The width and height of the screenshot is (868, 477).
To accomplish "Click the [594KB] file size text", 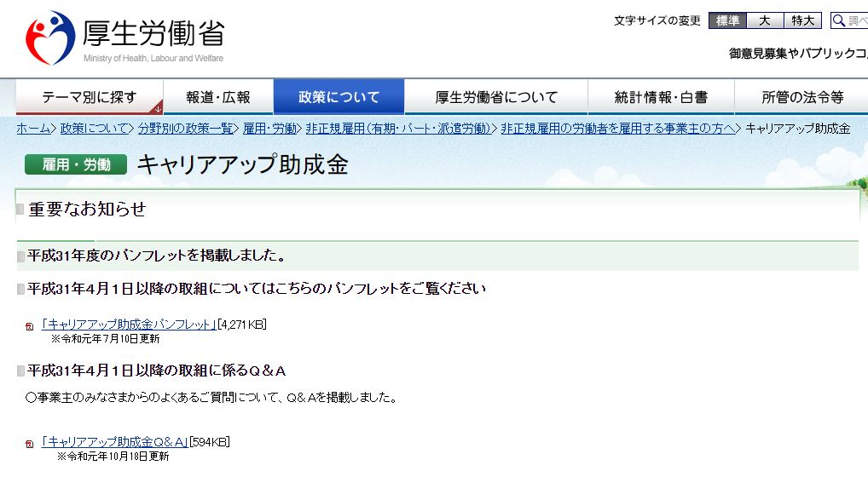I will (x=209, y=441).
